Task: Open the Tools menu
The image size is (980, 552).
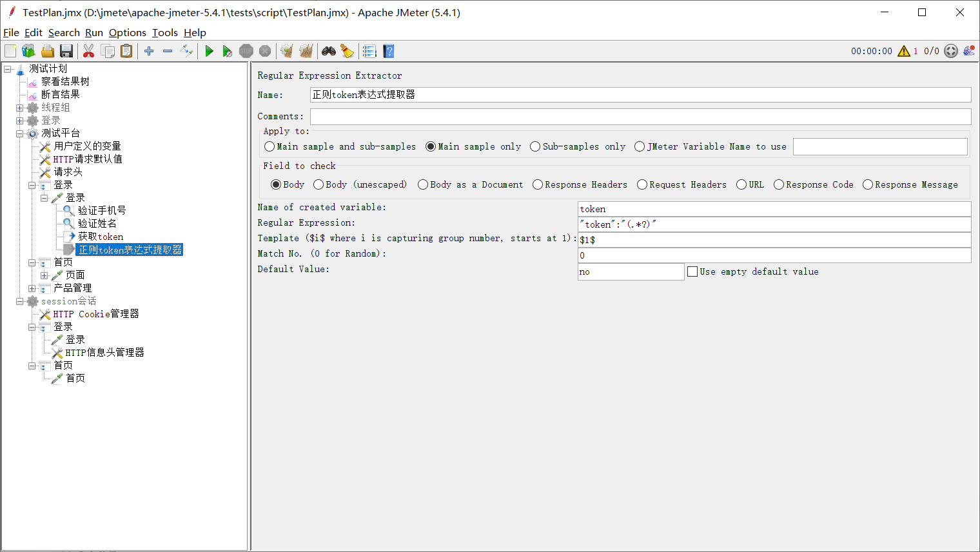Action: 165,32
